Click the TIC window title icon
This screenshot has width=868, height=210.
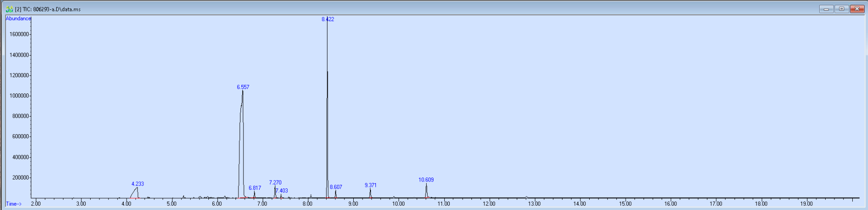point(9,9)
